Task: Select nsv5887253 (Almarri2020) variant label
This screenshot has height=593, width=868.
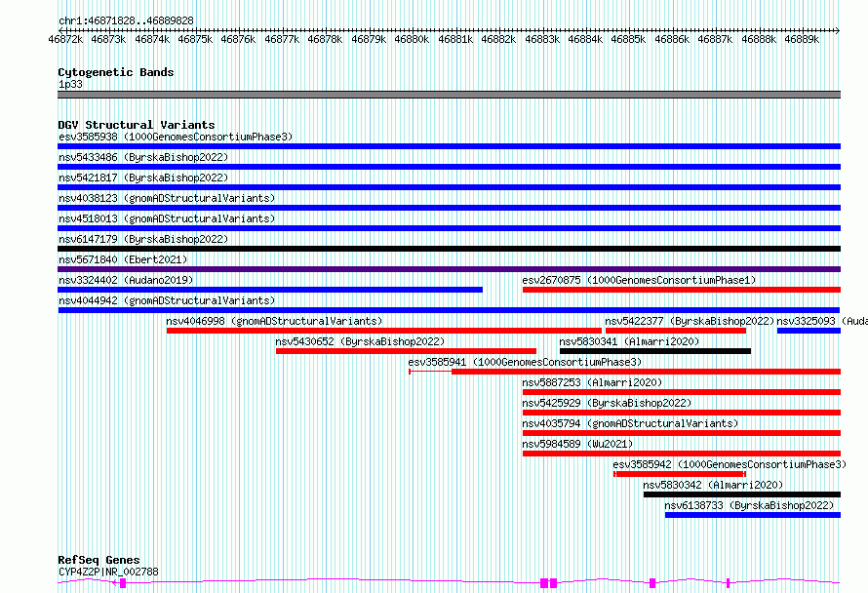Action: [x=592, y=382]
